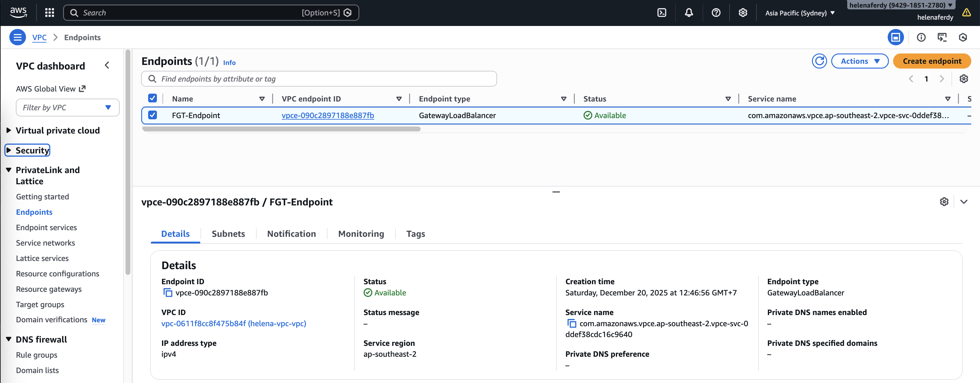
Task: Click the horizontal table scrollbar
Action: coord(281,129)
